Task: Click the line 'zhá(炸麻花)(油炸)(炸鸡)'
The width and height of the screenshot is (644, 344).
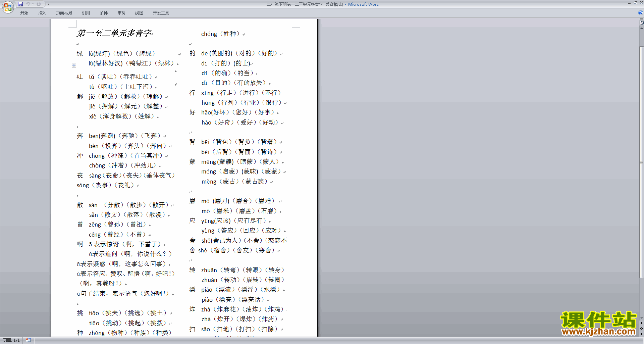Action: click(243, 309)
